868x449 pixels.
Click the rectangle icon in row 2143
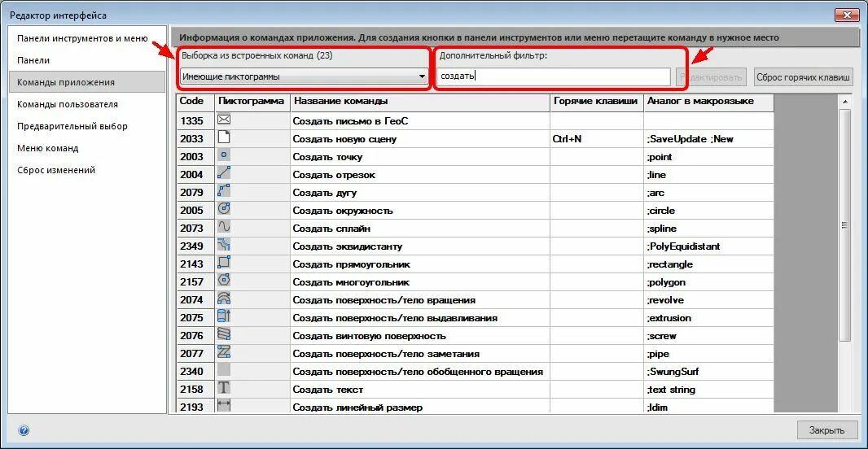click(224, 263)
